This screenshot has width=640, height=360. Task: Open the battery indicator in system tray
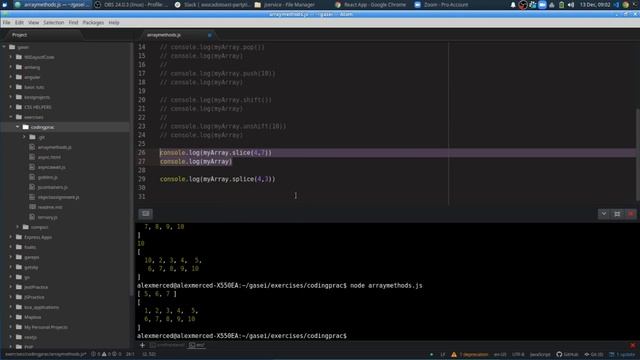tap(561, 5)
